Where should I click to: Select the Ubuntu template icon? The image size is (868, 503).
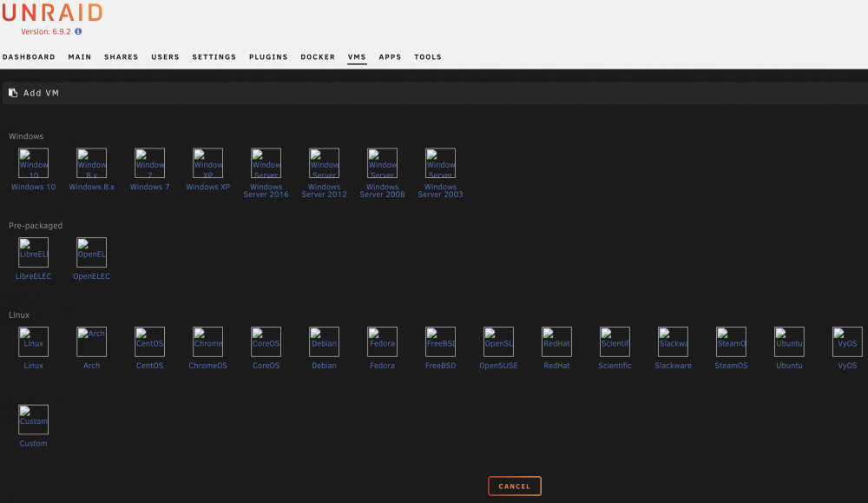789,341
